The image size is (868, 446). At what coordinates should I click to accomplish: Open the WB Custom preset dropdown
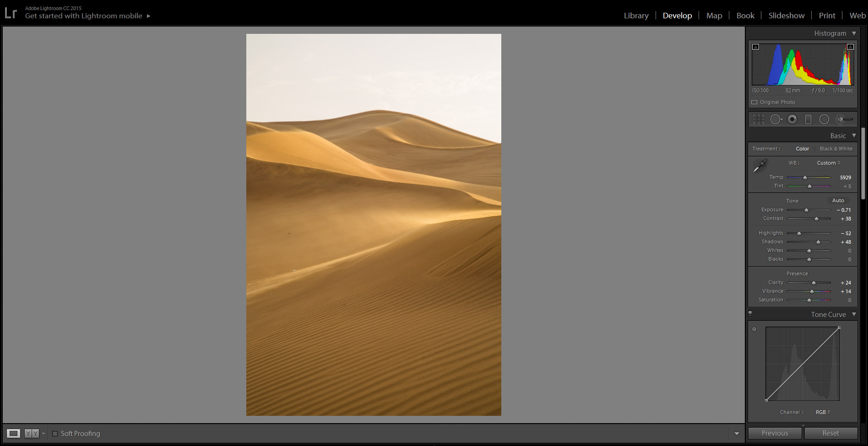829,163
